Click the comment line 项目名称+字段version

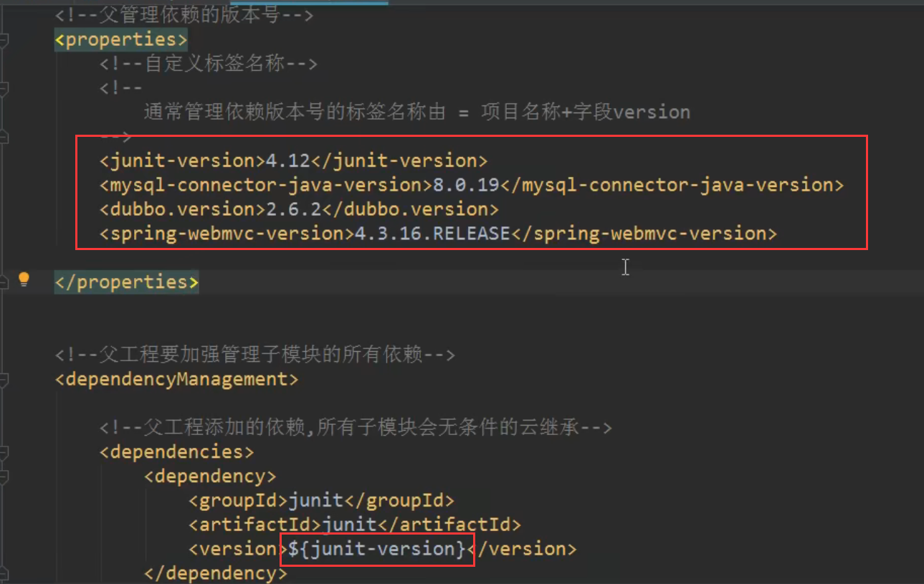pos(417,112)
